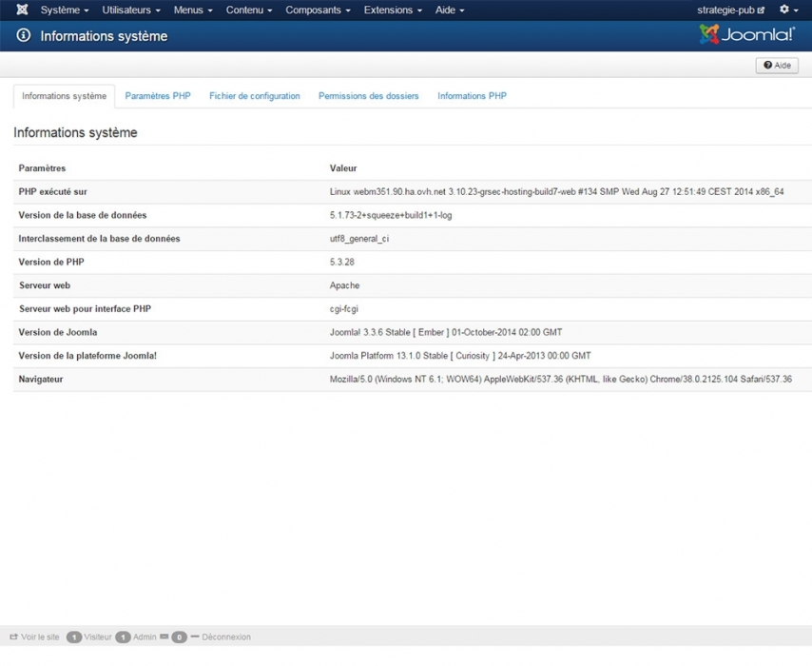Click the utf8_general_ci value
This screenshot has height=666, width=812.
[x=359, y=239]
